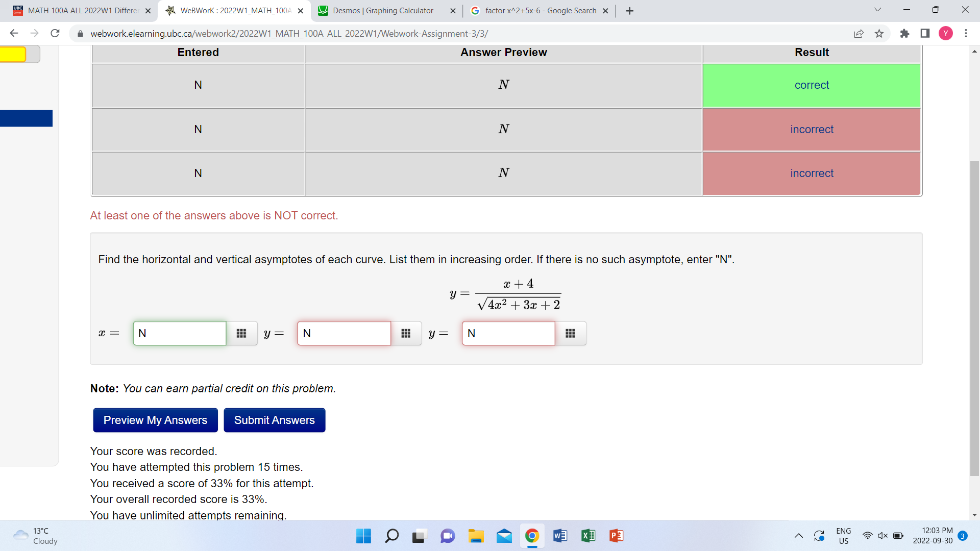Open the Chrome three-dot menu

click(966, 33)
